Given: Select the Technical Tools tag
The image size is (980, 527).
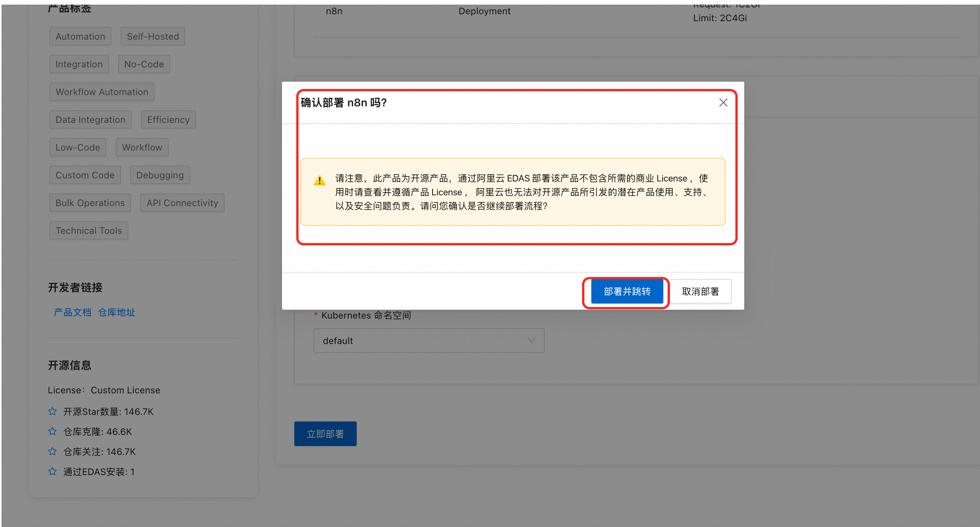Looking at the screenshot, I should click(89, 231).
